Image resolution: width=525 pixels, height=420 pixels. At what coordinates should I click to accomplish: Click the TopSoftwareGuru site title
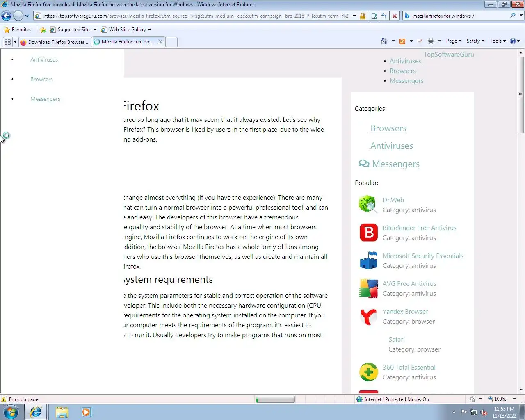tap(449, 54)
